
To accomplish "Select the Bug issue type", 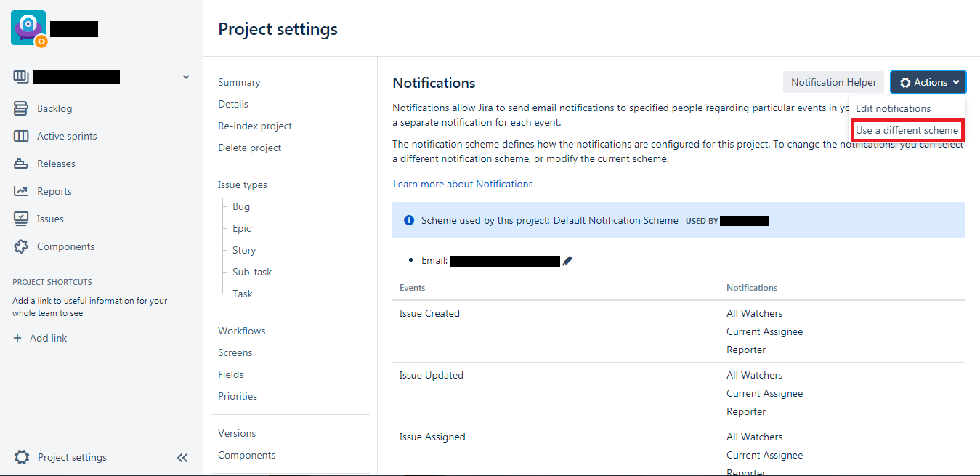I will coord(240,206).
